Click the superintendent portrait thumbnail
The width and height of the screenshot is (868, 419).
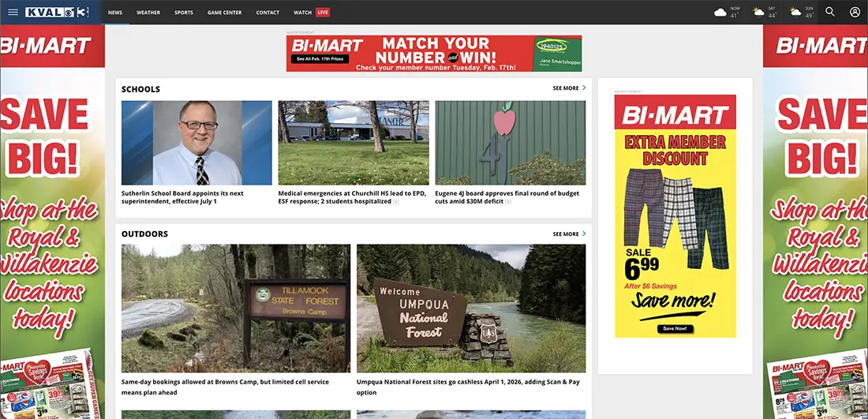[x=196, y=143]
